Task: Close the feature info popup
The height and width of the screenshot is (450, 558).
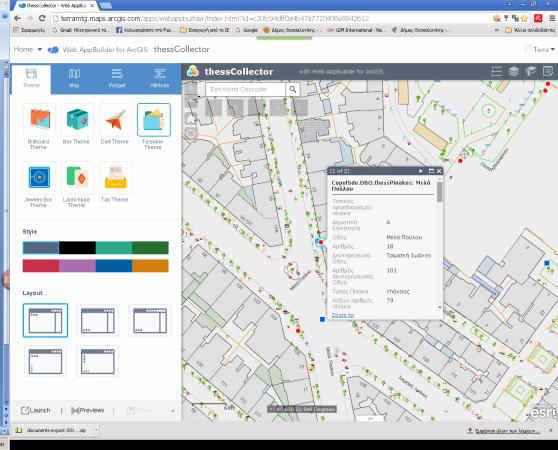Action: click(439, 171)
